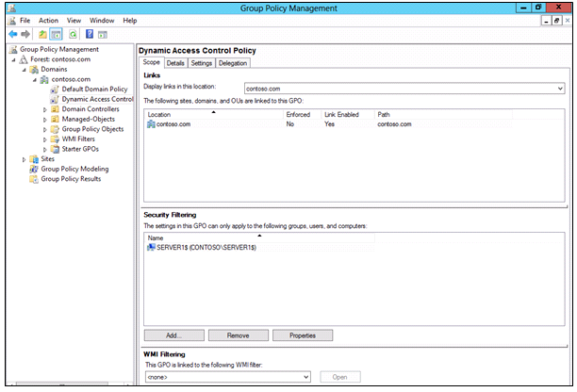Screen dimensions: 577x392
Task: Click the Forest contoso.com triangle icon
Action: (24, 59)
